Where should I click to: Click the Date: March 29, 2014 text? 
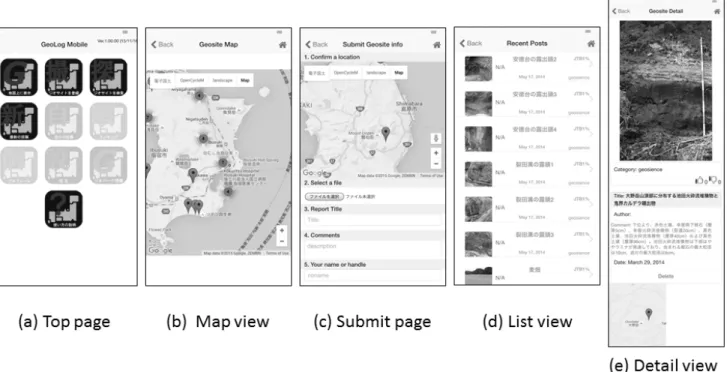pos(639,263)
